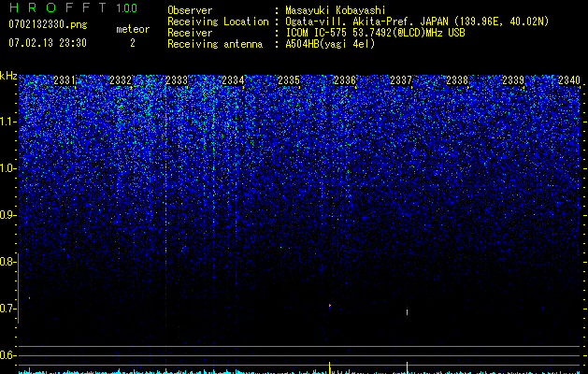This screenshot has width=588, height=374.
Task: Click the 2336 time marker
Action: [345, 80]
